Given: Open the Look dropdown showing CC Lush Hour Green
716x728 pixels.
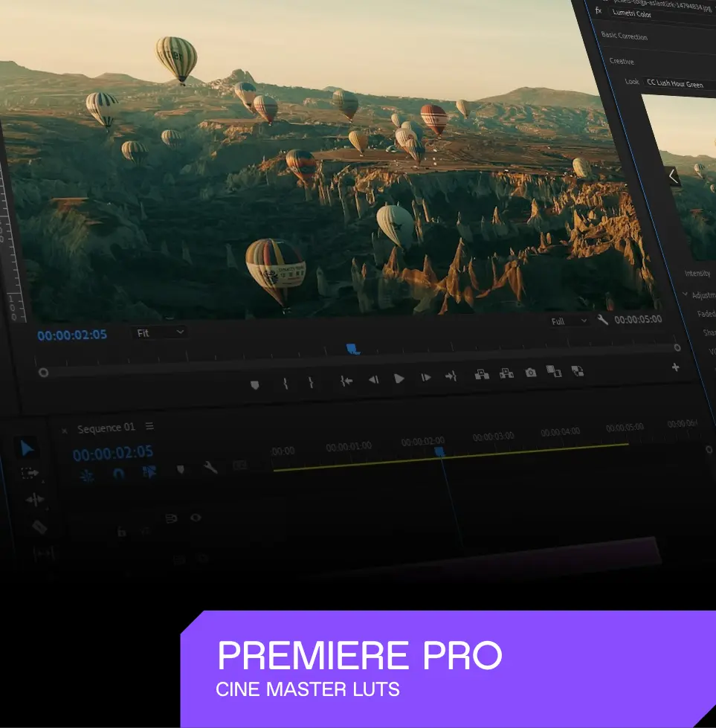Looking at the screenshot, I should (x=677, y=84).
